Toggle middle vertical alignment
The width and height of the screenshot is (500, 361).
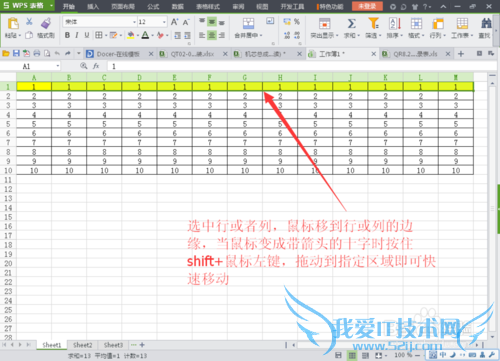pos(212,22)
